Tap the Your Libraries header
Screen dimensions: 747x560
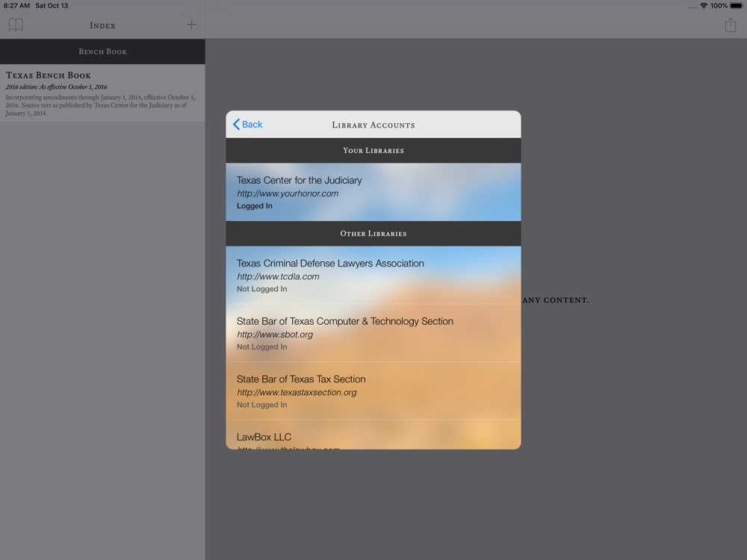373,151
